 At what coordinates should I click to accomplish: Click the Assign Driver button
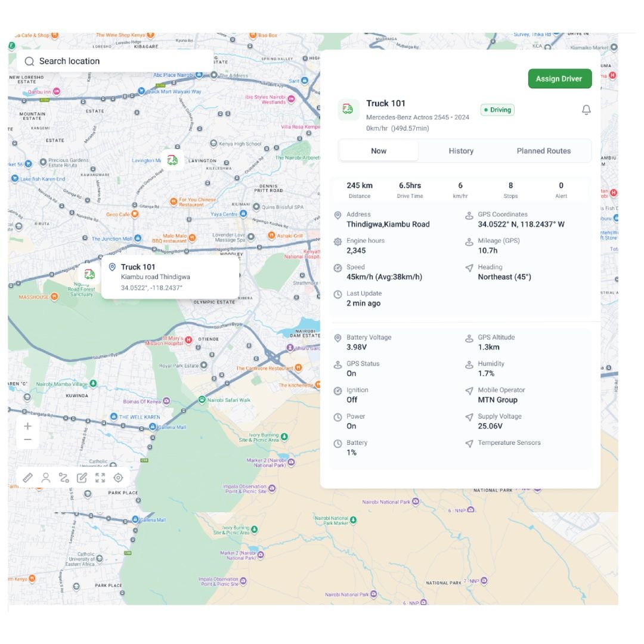[x=559, y=79]
